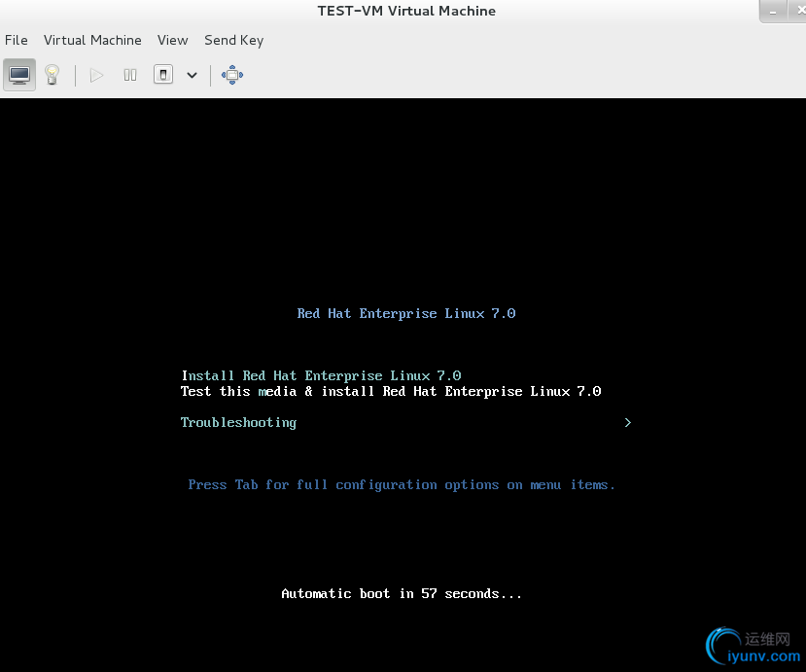The width and height of the screenshot is (806, 672).
Task: Power on the virtual machine
Action: [96, 76]
